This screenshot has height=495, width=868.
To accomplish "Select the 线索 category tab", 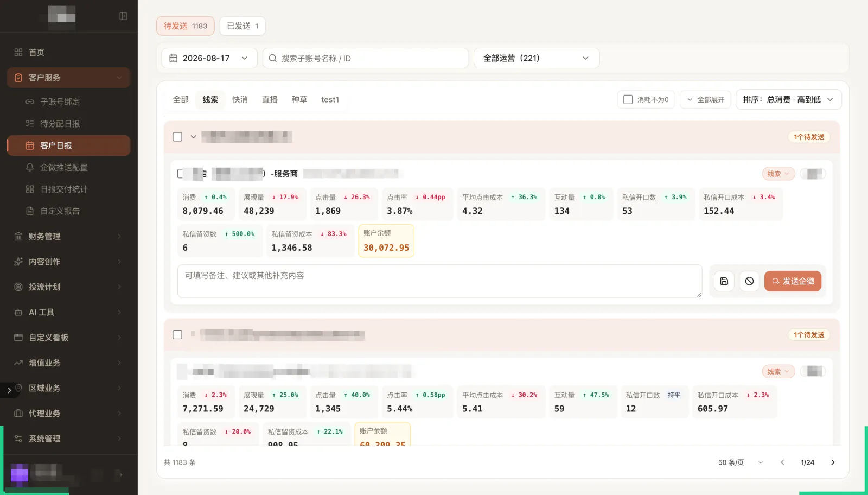I will (210, 99).
